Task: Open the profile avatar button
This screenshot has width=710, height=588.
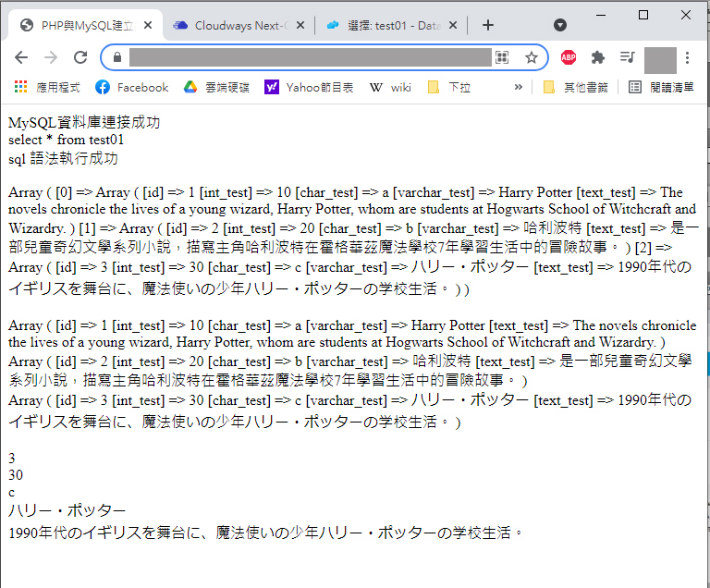Action: point(660,59)
